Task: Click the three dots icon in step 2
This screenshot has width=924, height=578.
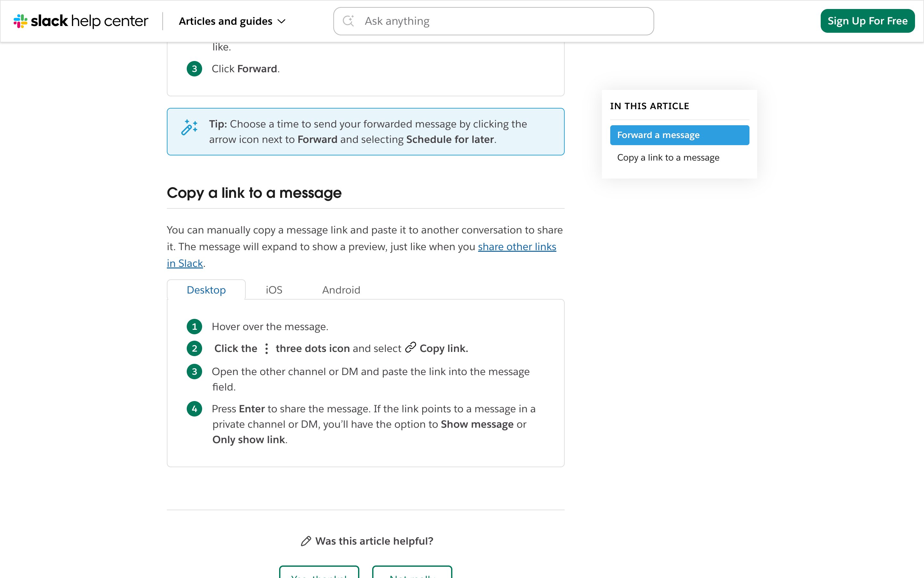Action: pos(267,349)
